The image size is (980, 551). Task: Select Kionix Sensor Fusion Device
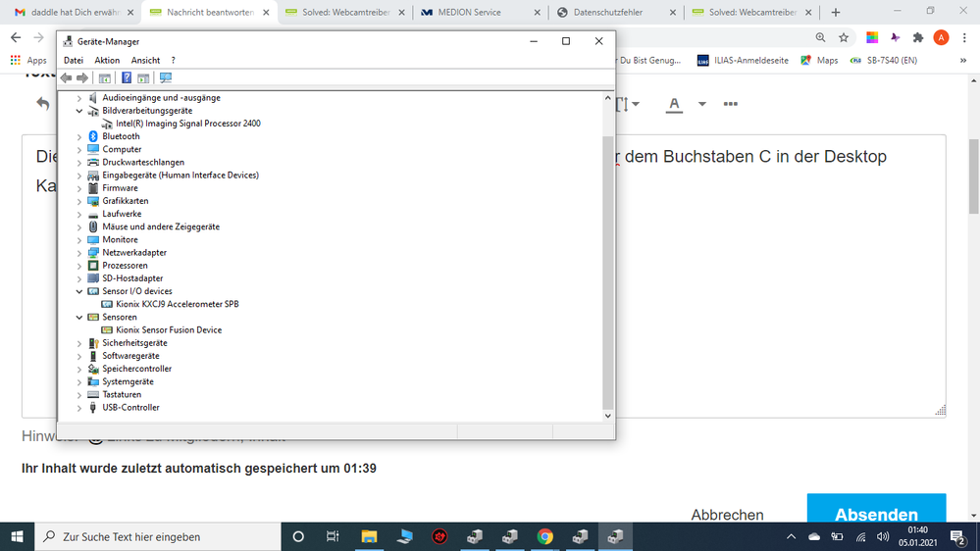[x=169, y=329]
